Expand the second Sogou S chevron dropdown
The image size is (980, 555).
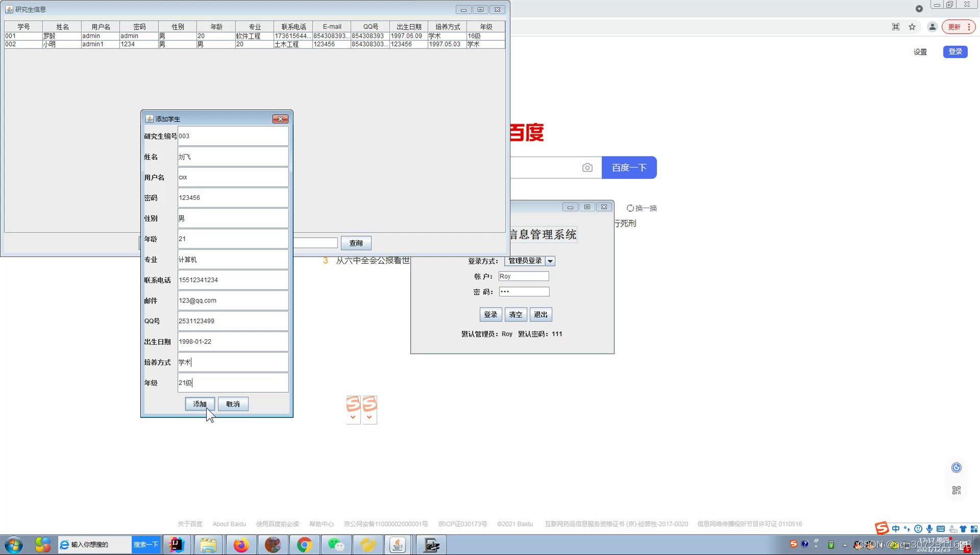click(369, 417)
